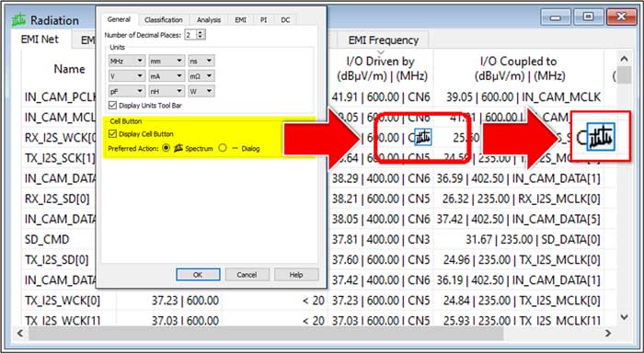
Task: Click the Dialog ellipsis icon
Action: (x=235, y=149)
